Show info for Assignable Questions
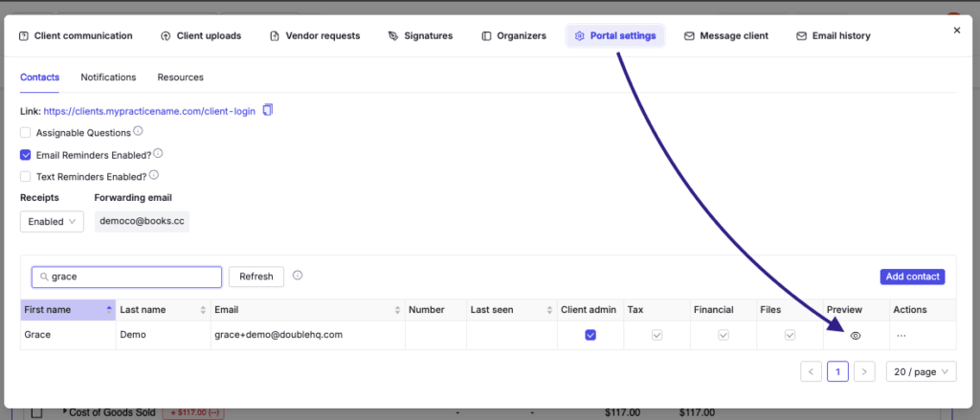This screenshot has width=980, height=420. (138, 131)
